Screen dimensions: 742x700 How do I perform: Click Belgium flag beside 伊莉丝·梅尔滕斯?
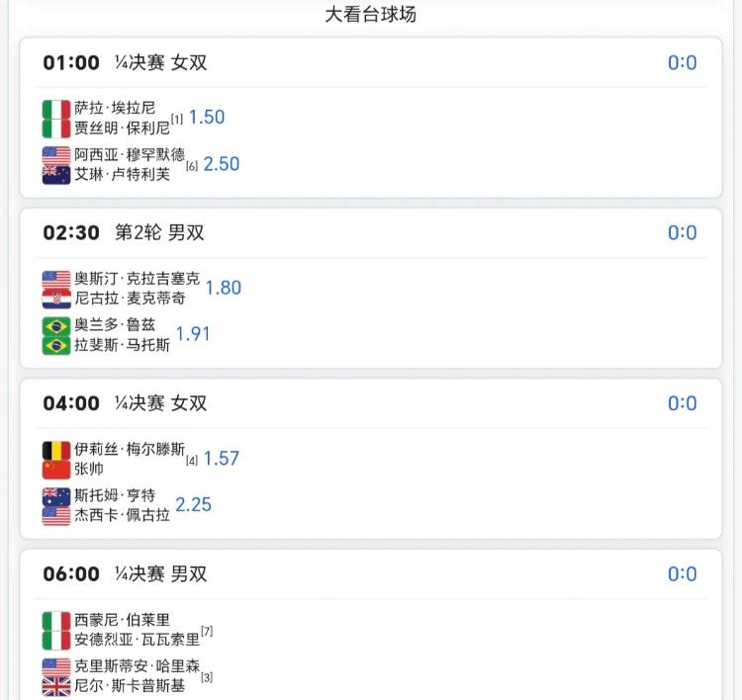pos(56,450)
